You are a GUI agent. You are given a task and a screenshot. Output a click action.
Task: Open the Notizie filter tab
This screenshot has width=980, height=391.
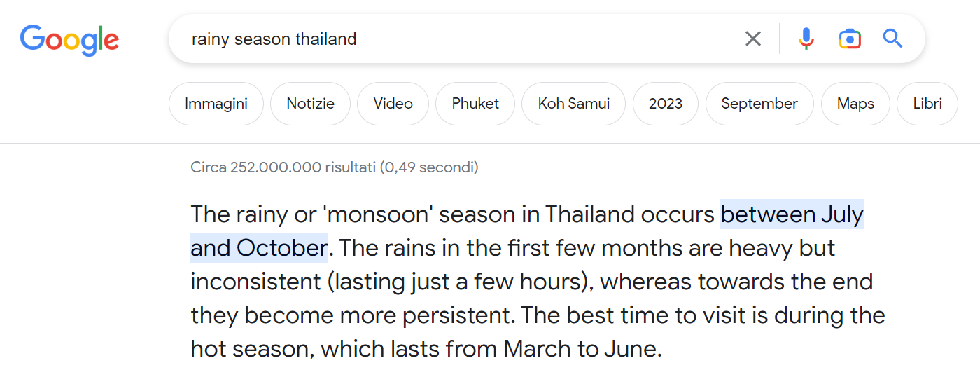[310, 104]
